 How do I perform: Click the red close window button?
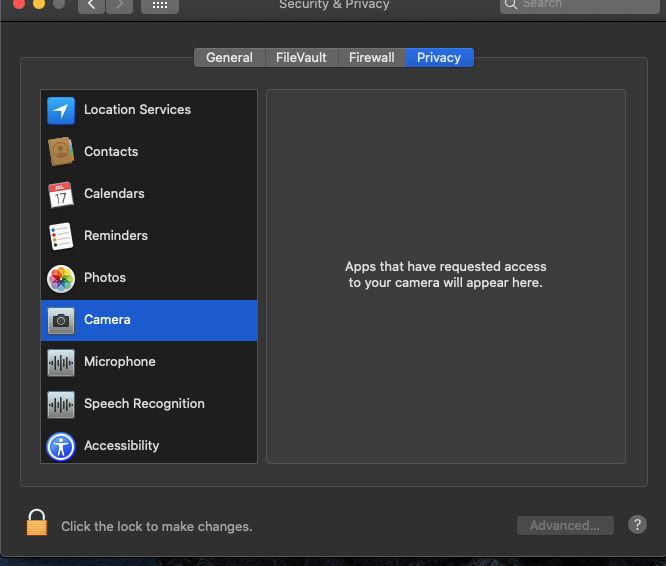point(19,4)
